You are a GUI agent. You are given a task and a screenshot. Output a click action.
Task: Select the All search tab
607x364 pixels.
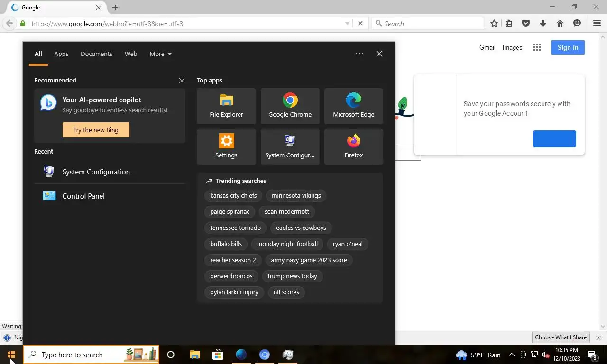38,54
